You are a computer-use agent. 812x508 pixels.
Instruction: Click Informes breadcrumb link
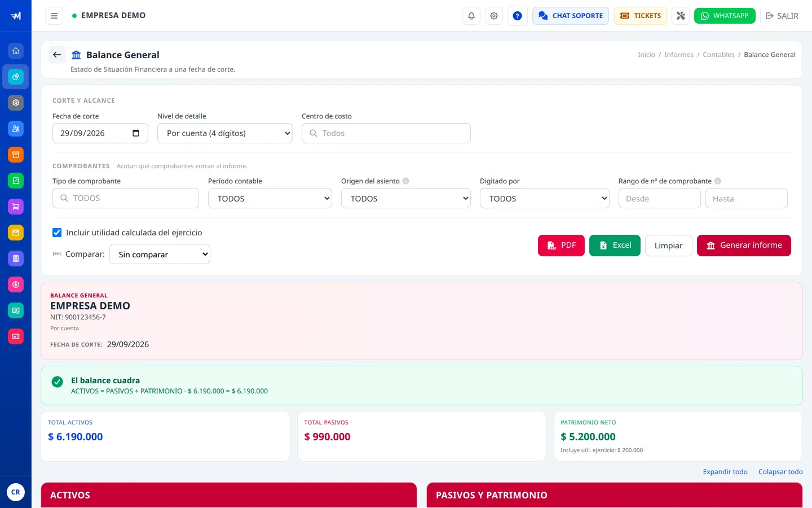coord(679,55)
